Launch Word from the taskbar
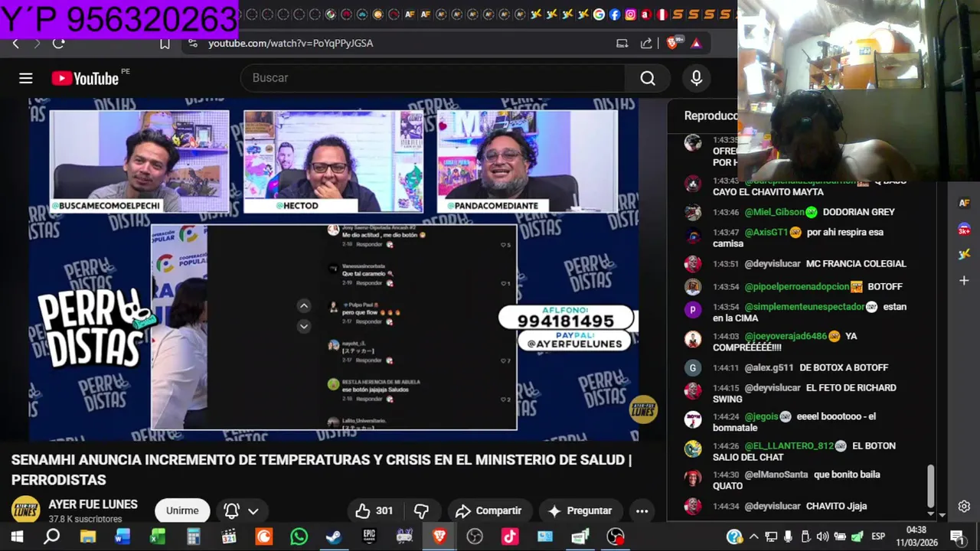 click(122, 536)
